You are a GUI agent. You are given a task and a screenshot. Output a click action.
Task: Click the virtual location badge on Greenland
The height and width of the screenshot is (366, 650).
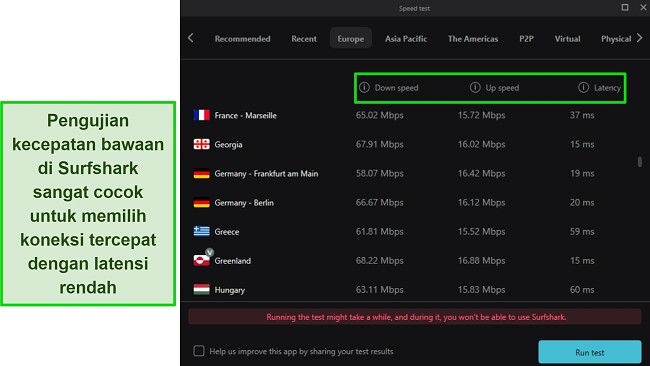tap(210, 252)
